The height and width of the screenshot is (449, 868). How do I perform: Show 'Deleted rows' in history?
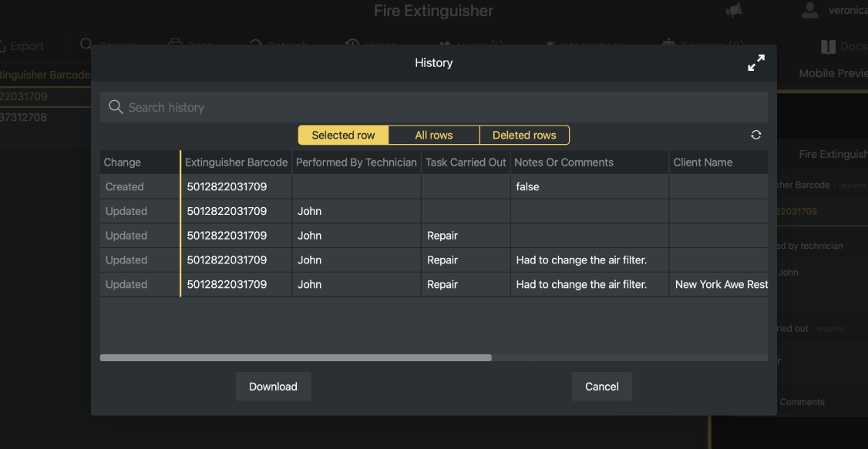click(524, 136)
